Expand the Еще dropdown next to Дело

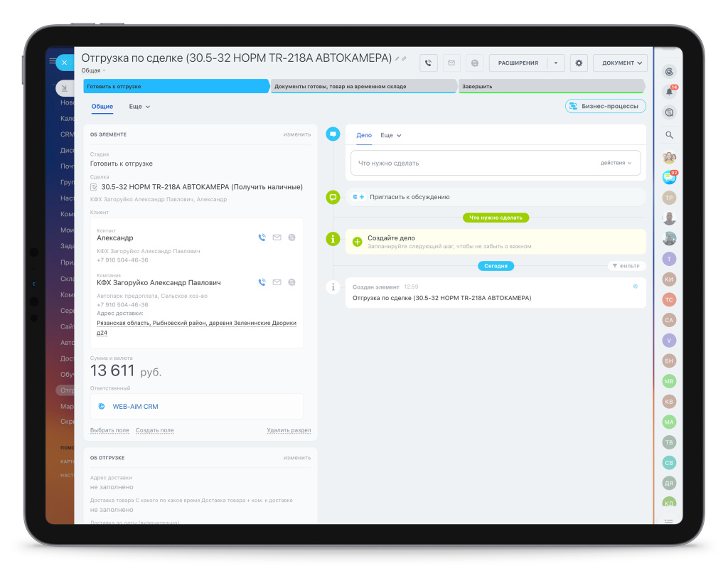(x=390, y=135)
